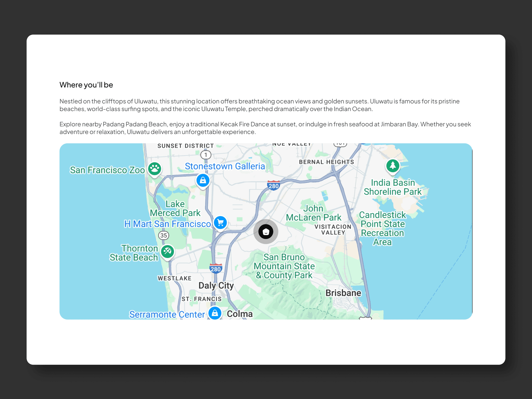The image size is (532, 399).
Task: Click the Thornton State Beach label
Action: [134, 253]
